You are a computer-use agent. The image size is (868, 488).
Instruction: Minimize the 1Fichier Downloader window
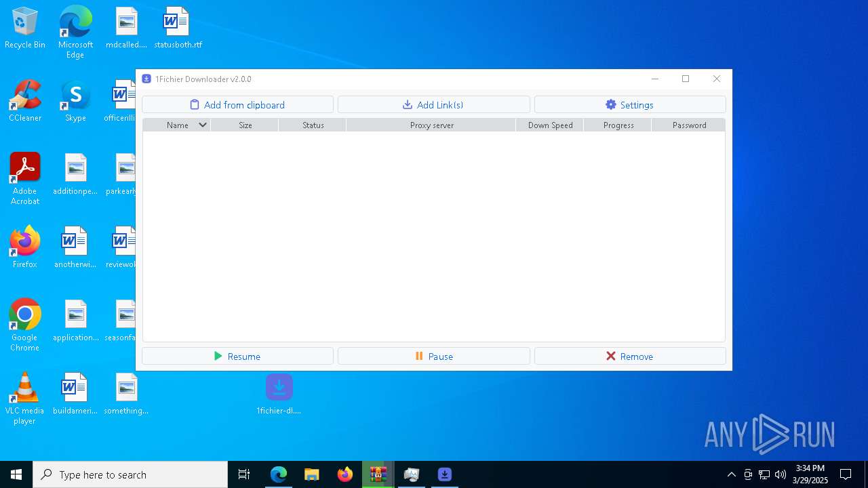pos(654,79)
